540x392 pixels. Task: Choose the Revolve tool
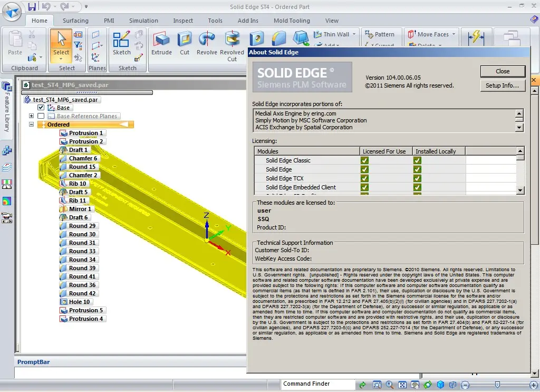[207, 43]
